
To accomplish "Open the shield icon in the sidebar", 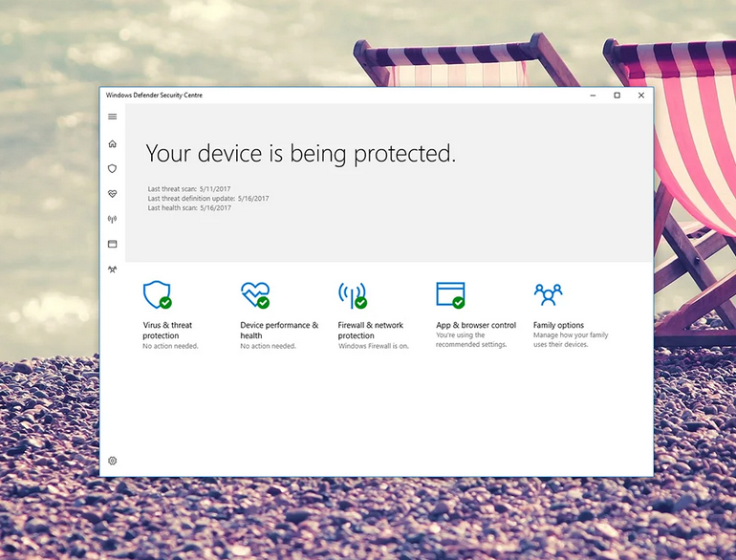I will [112, 168].
